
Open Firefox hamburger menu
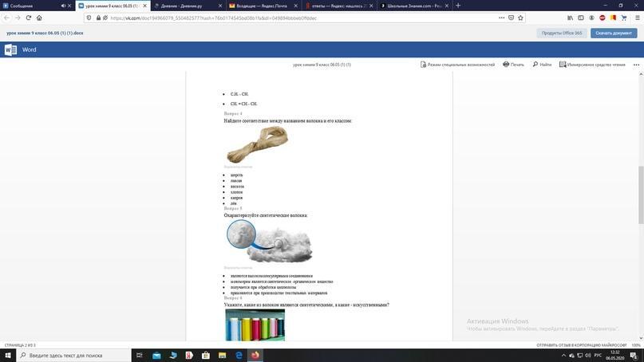pos(637,18)
